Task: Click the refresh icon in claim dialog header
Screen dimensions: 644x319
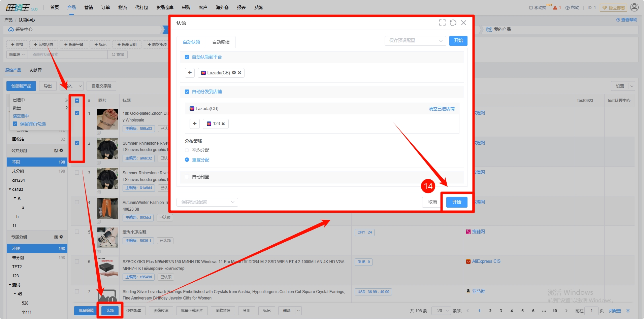Action: pyautogui.click(x=453, y=23)
